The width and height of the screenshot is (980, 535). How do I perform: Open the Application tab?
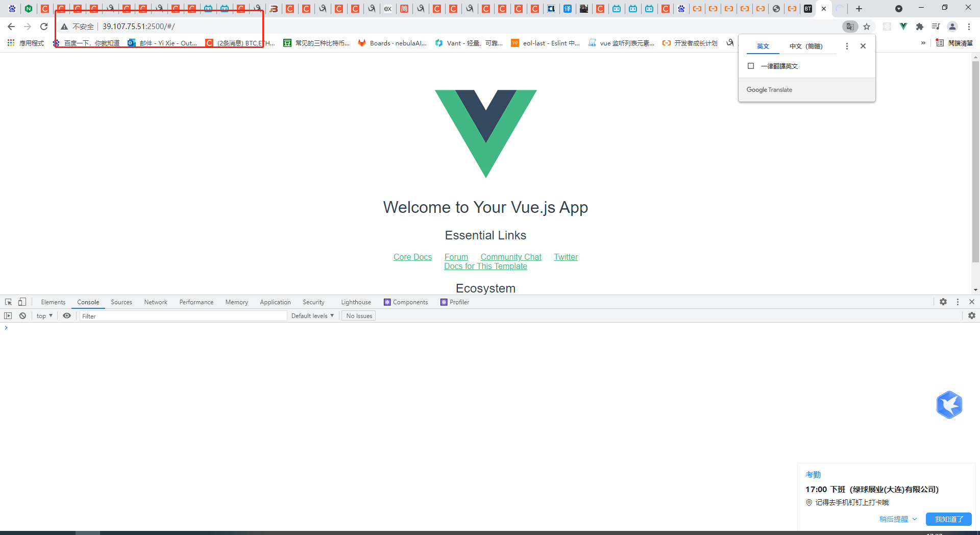tap(275, 302)
